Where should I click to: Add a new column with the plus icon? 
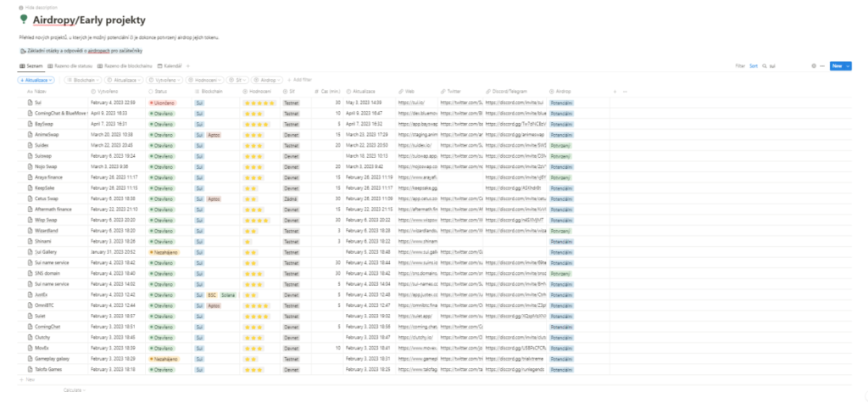(615, 90)
